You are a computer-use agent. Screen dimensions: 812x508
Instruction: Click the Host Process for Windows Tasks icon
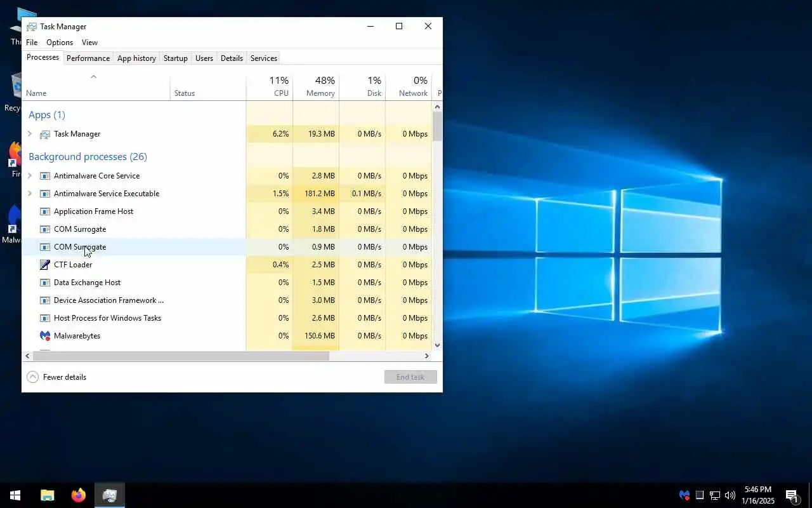(x=45, y=318)
